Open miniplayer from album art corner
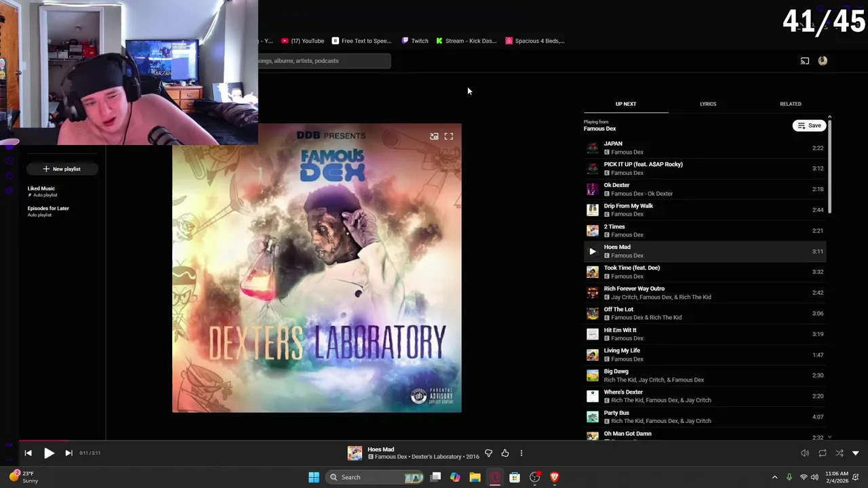 434,136
